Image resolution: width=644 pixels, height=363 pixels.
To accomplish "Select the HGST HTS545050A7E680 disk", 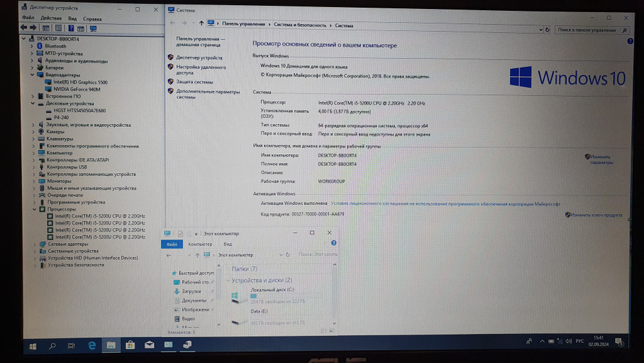I will click(80, 110).
